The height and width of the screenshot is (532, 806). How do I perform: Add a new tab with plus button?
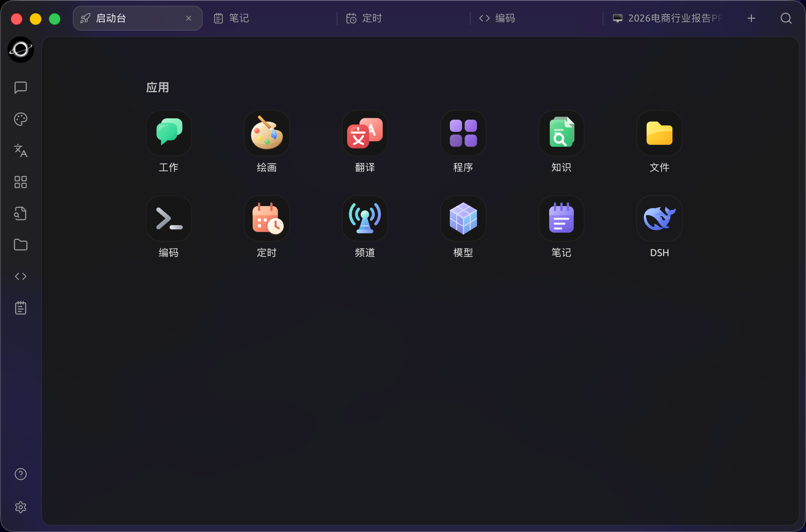tap(751, 18)
